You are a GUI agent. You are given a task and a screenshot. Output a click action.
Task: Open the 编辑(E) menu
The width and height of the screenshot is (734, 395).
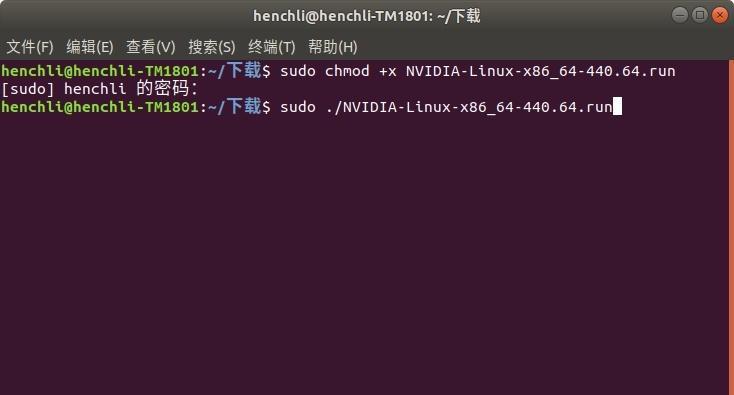89,47
